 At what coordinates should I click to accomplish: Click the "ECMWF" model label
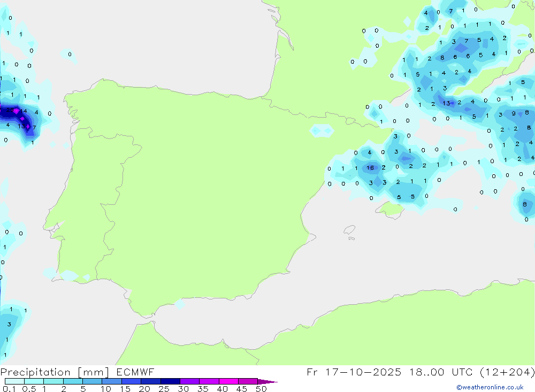point(135,372)
